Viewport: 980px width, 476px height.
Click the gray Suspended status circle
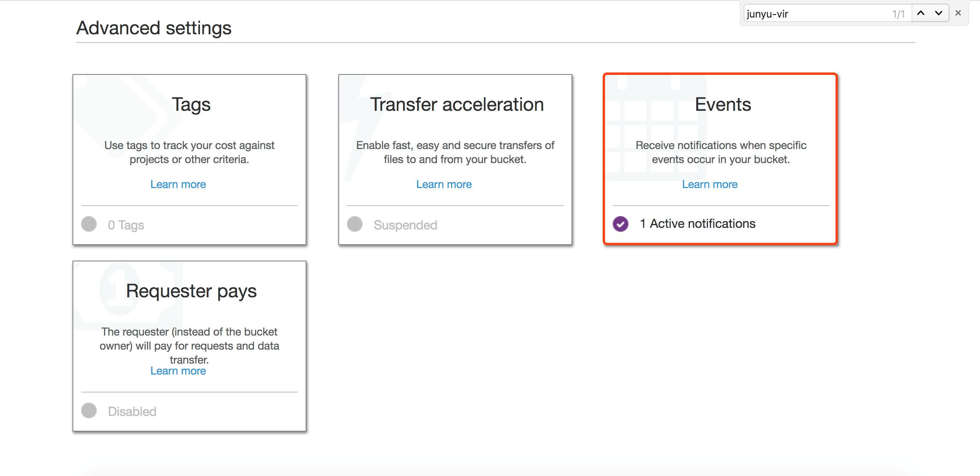(355, 224)
